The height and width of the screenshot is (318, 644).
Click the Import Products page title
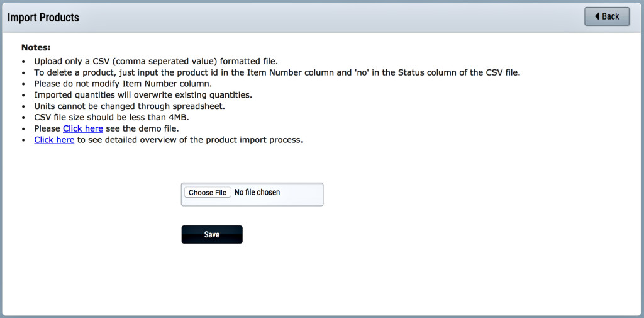pyautogui.click(x=43, y=18)
